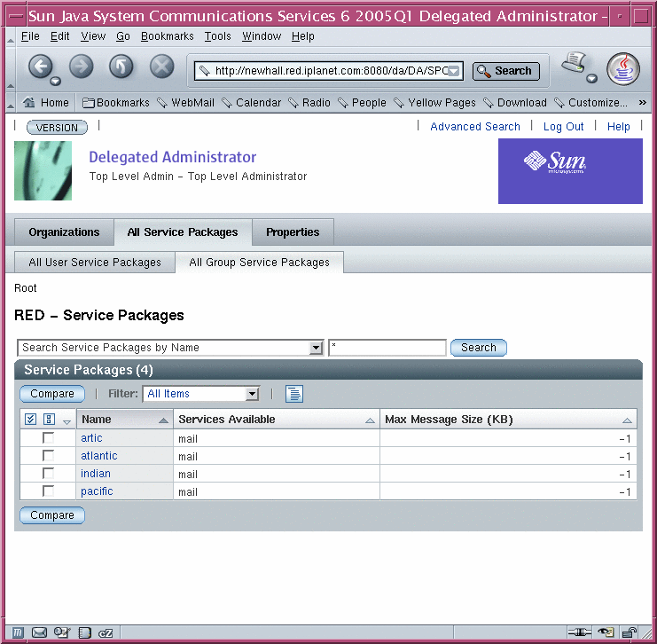Click the cookie/privacy eye icon in the status bar
The width and height of the screenshot is (657, 644).
pyautogui.click(x=606, y=632)
